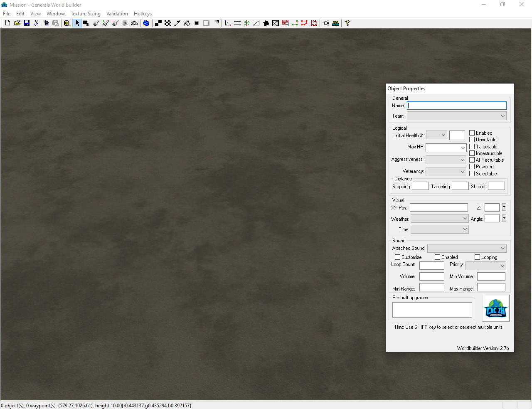The image size is (532, 409).
Task: Click the C&C ZH logo button
Action: (496, 308)
